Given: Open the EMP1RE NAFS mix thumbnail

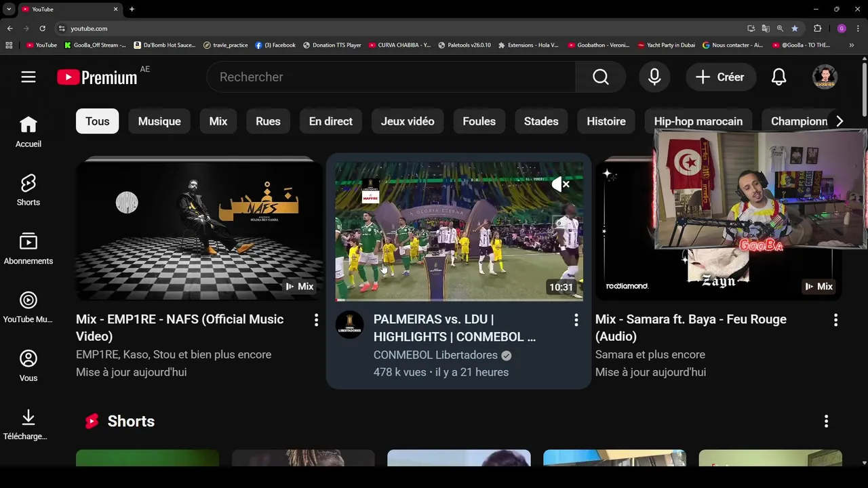Looking at the screenshot, I should pos(199,230).
